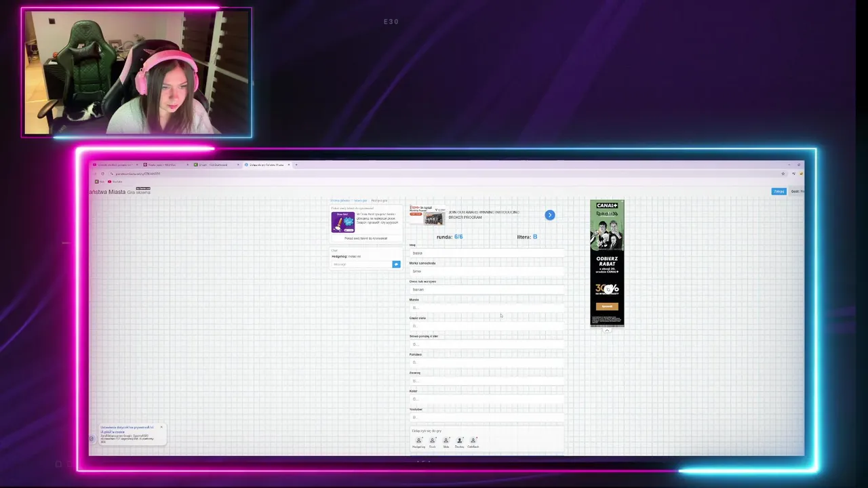This screenshot has width=868, height=488.
Task: Click the JOIN OUR AWARD WINNING ad text
Action: (484, 215)
